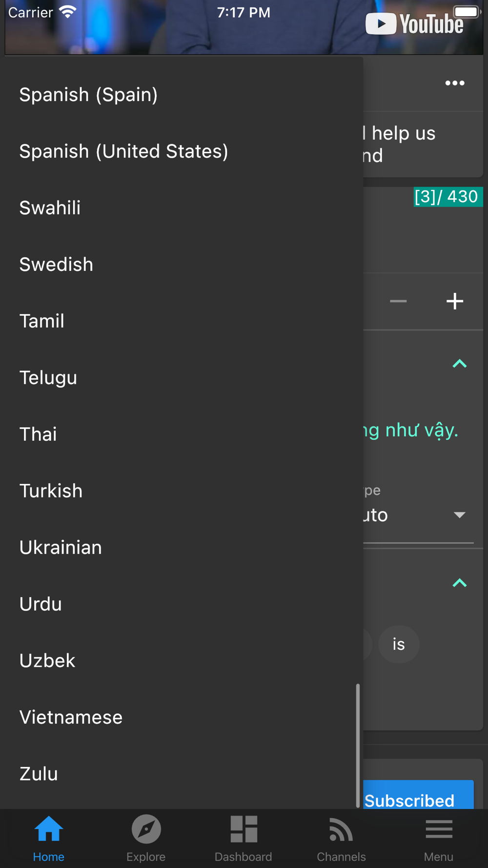Image resolution: width=488 pixels, height=868 pixels.
Task: Collapse the lower word section chevron
Action: click(x=459, y=583)
